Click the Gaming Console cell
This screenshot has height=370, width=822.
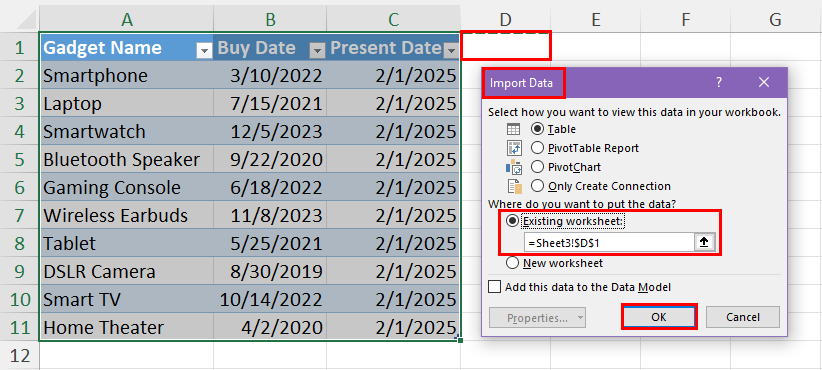(x=126, y=187)
